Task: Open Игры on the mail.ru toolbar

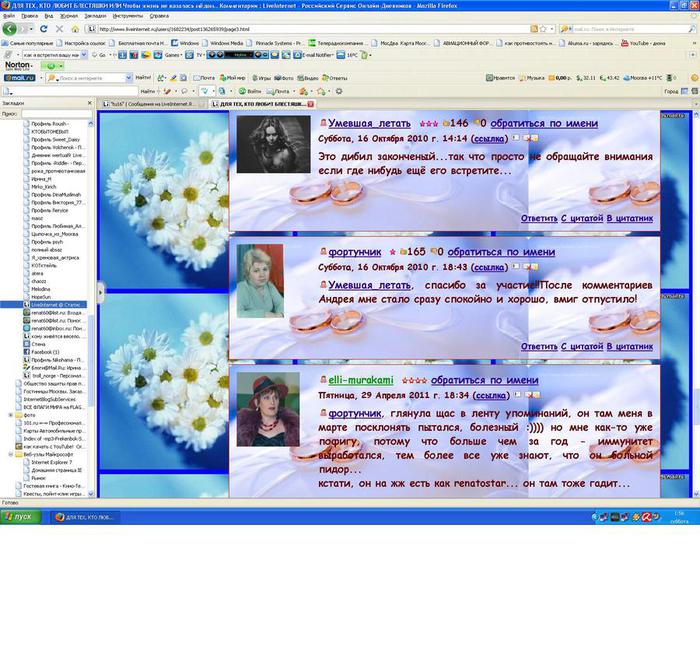Action: click(x=262, y=78)
